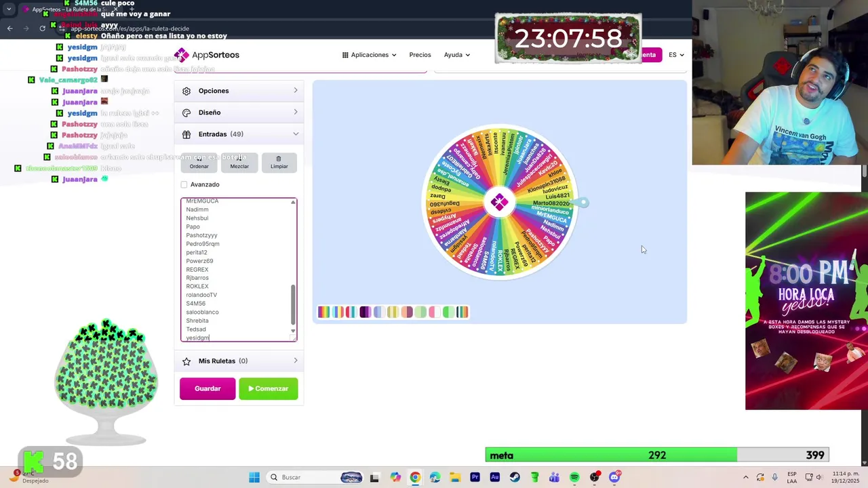Open OBS Studio from the taskbar
Viewport: 868px width, 488px height.
(595, 477)
